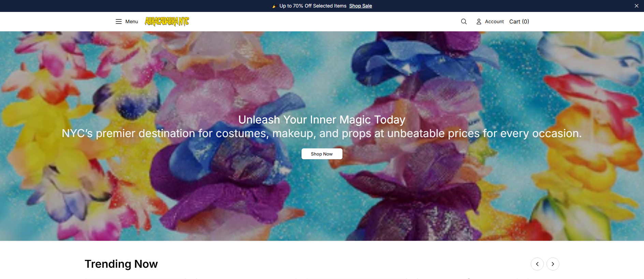Click the Shop Sale link

[361, 6]
